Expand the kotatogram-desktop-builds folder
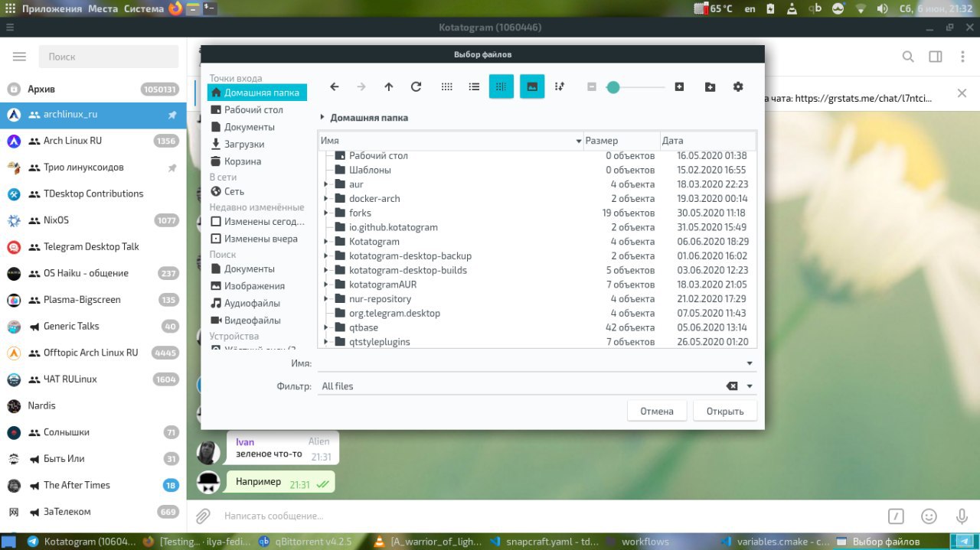This screenshot has width=980, height=550. pyautogui.click(x=326, y=270)
